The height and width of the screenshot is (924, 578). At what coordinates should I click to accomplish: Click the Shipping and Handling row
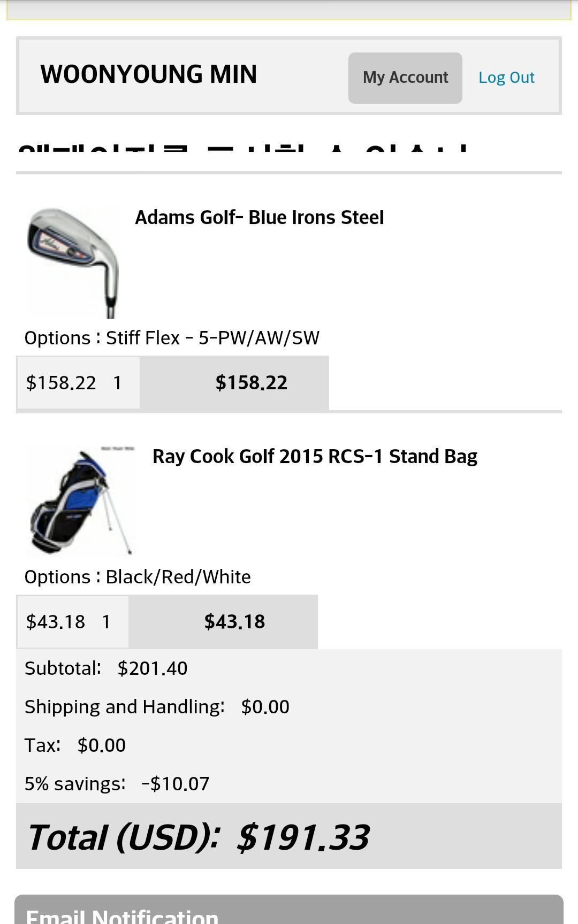click(x=157, y=707)
